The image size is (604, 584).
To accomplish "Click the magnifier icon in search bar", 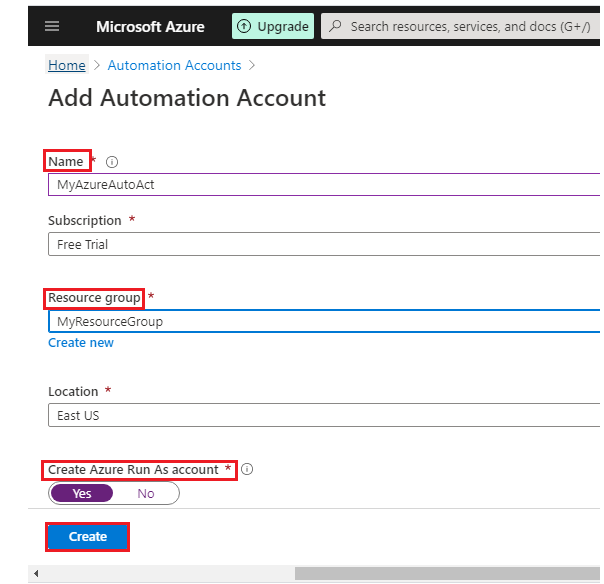I will (336, 26).
